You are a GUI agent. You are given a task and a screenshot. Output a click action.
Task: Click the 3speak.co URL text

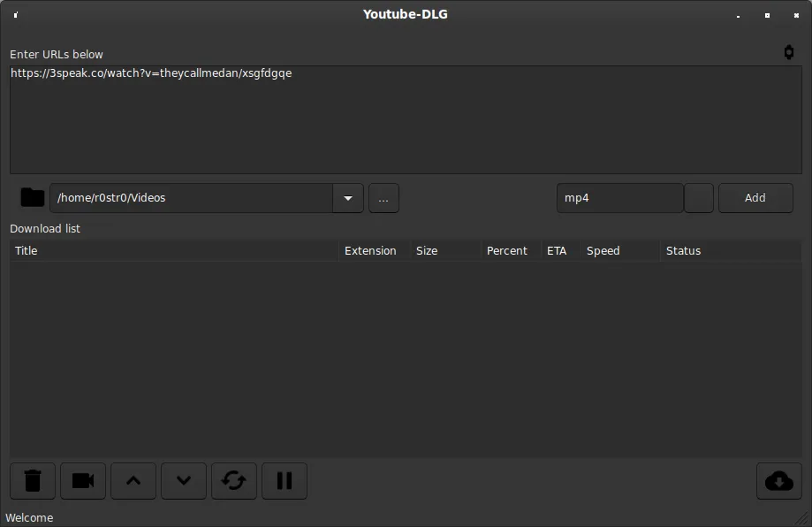point(151,73)
